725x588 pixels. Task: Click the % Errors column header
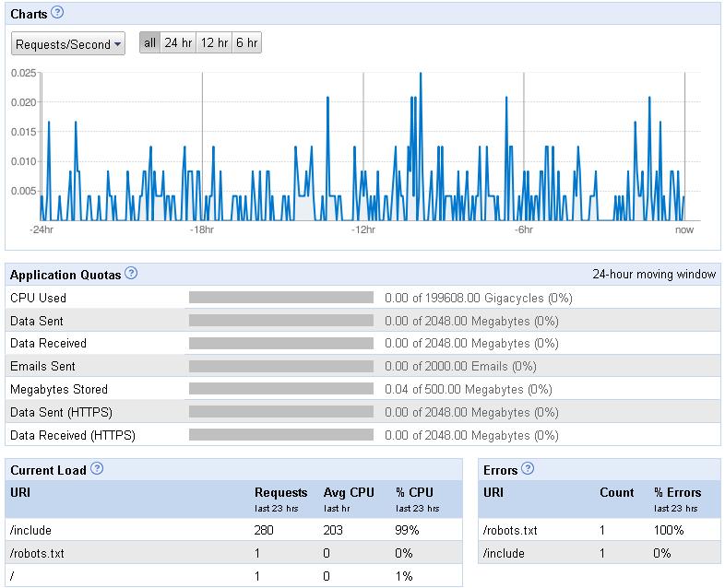[678, 492]
